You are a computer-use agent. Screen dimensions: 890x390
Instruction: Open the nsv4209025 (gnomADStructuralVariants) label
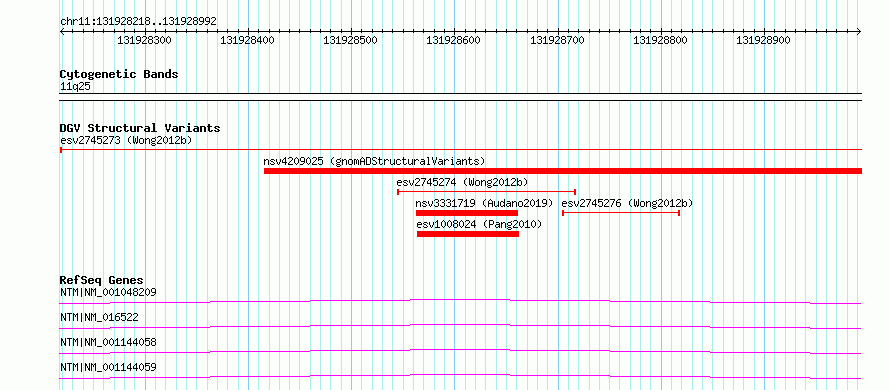pyautogui.click(x=375, y=161)
